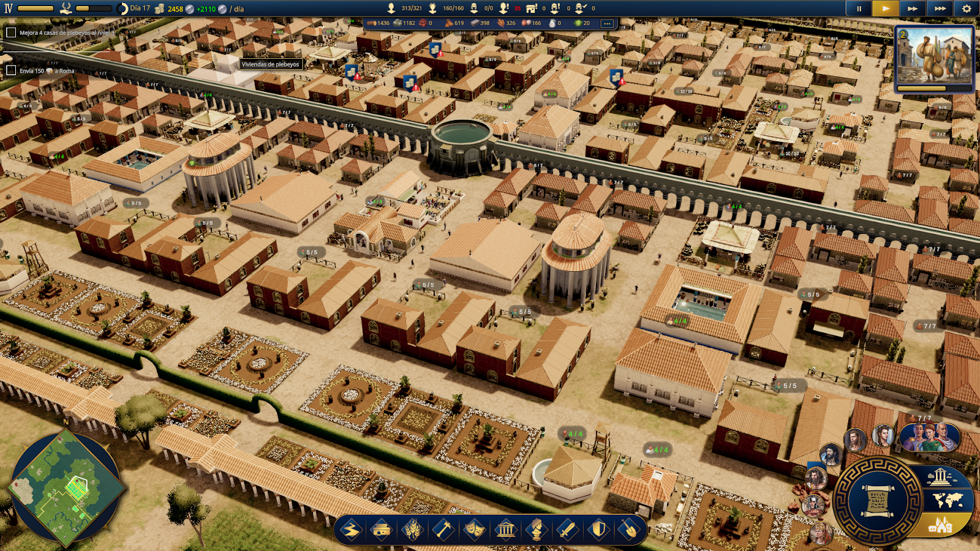Image resolution: width=980 pixels, height=551 pixels.
Task: Select the dark-bearded man portrait
Action: point(830,455)
